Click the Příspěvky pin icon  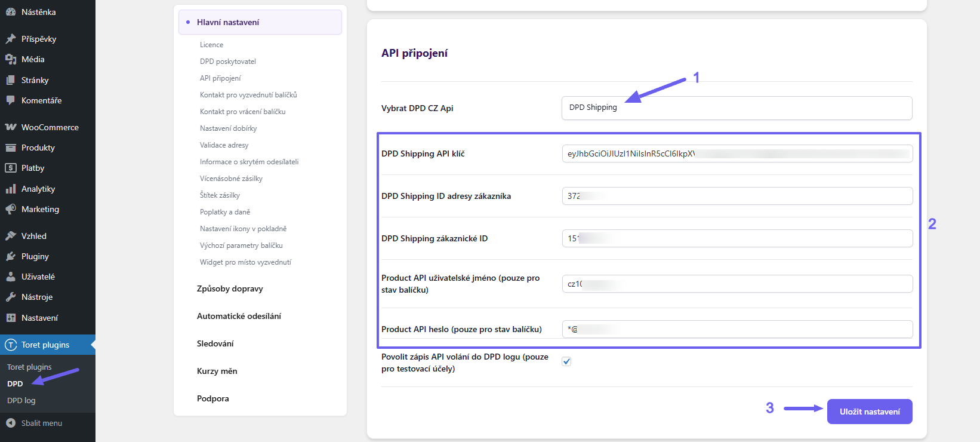[11, 39]
